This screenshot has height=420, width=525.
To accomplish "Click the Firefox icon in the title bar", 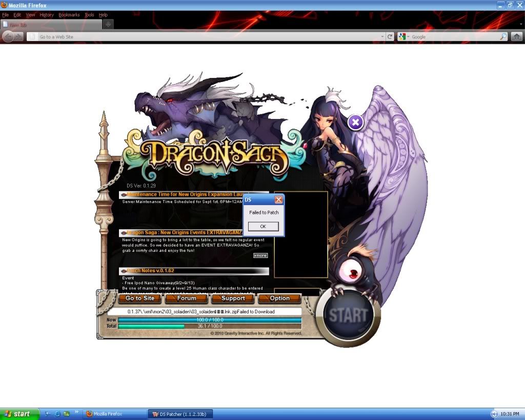I will click(4, 5).
